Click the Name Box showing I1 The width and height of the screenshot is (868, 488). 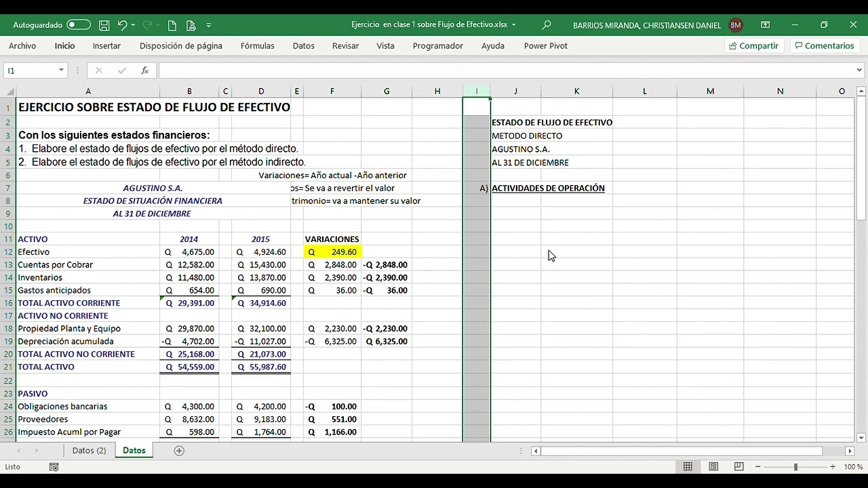tap(30, 70)
